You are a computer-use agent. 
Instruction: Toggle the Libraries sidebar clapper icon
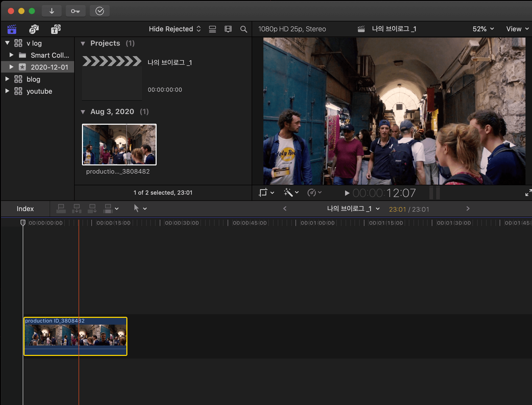[12, 29]
